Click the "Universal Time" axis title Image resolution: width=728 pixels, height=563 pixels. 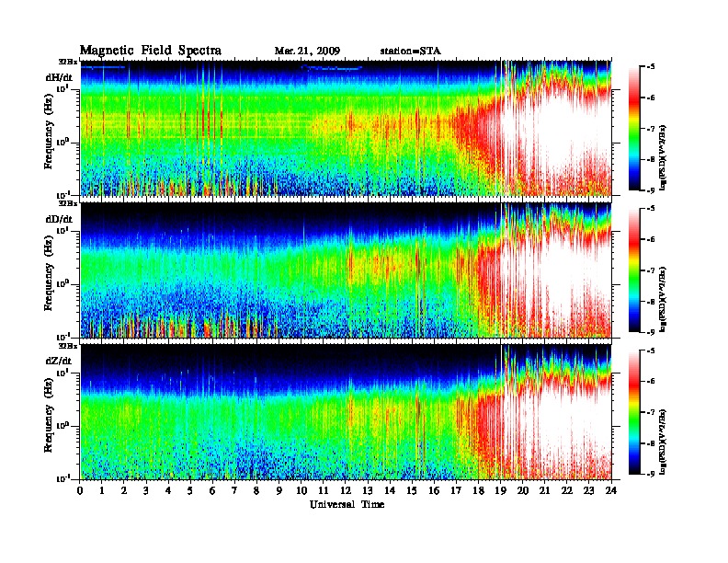pyautogui.click(x=347, y=504)
